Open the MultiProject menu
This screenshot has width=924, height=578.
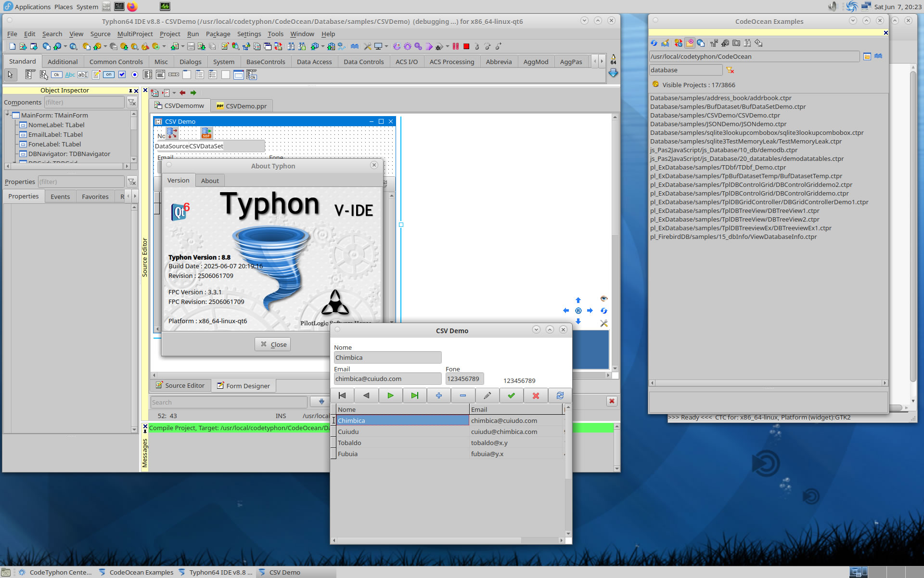click(135, 34)
